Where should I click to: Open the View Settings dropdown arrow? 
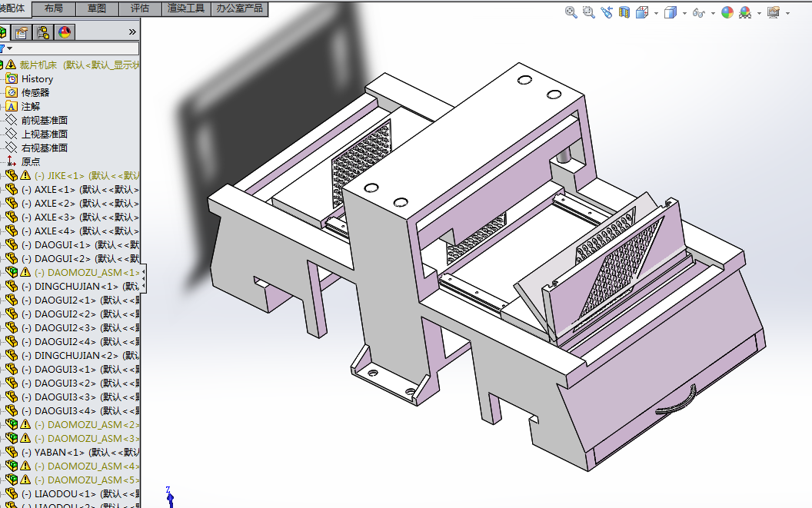tap(787, 12)
